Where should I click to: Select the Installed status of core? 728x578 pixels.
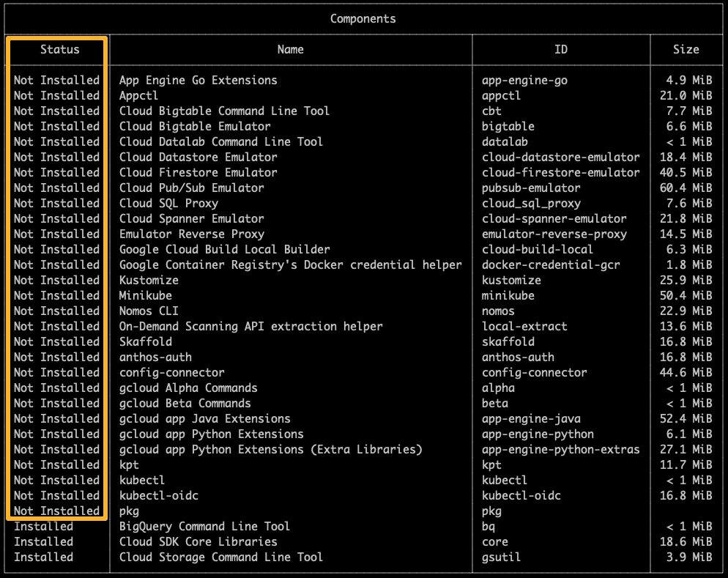click(43, 541)
